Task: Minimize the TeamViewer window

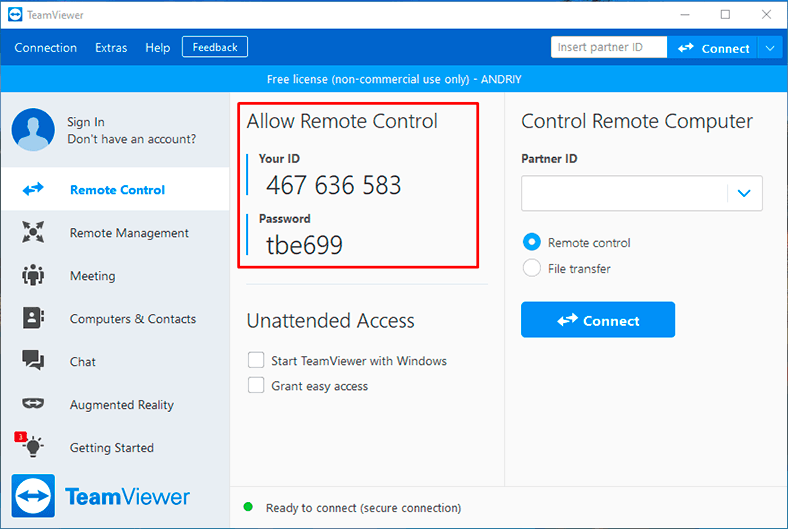Action: point(684,15)
